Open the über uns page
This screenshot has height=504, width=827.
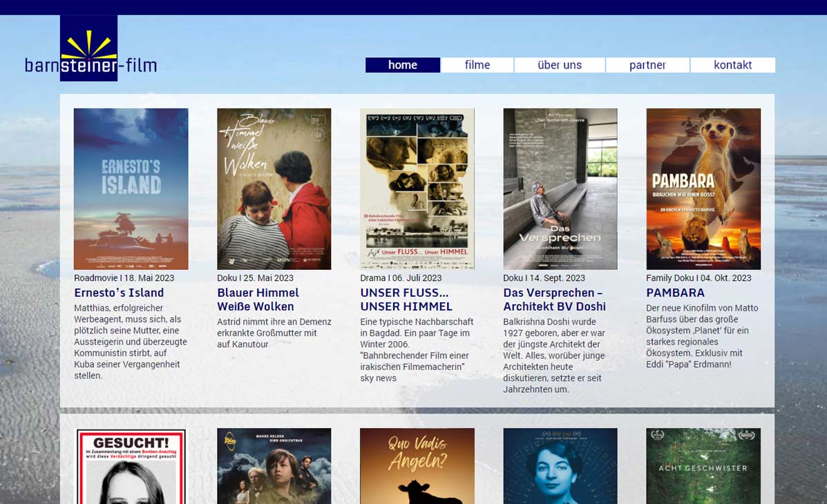click(x=560, y=65)
